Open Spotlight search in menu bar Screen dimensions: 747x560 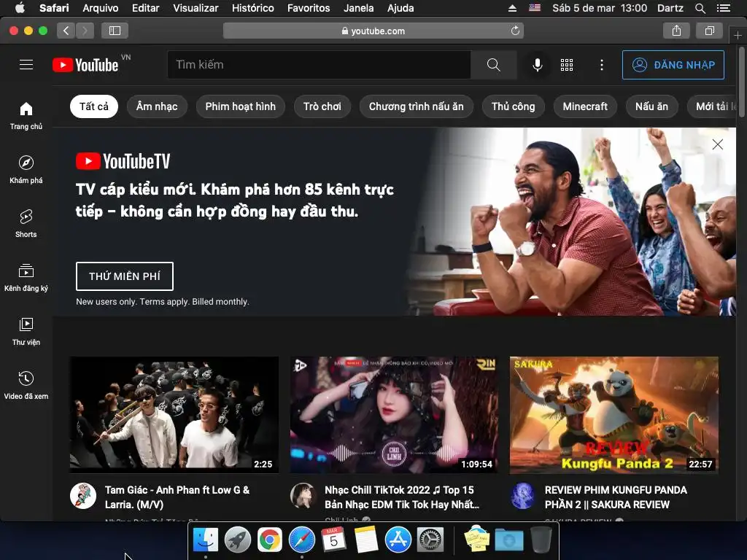click(700, 8)
